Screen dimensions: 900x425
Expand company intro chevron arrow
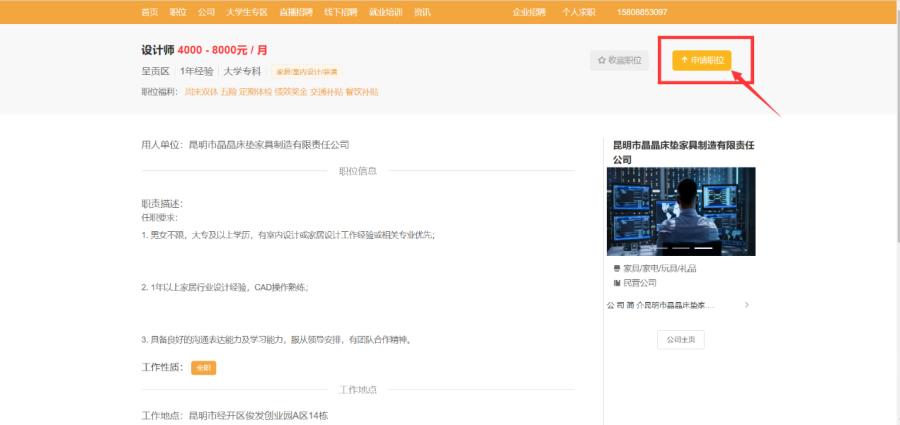[746, 305]
